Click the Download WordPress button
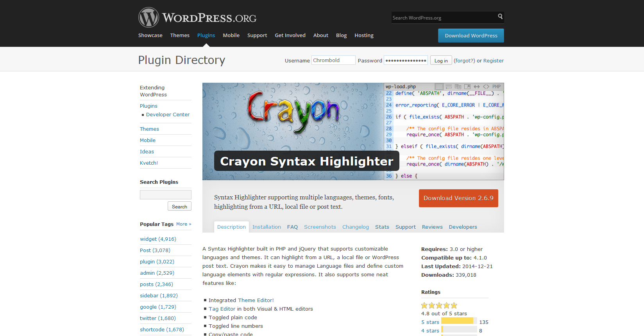Image resolution: width=644 pixels, height=336 pixels. coord(471,36)
